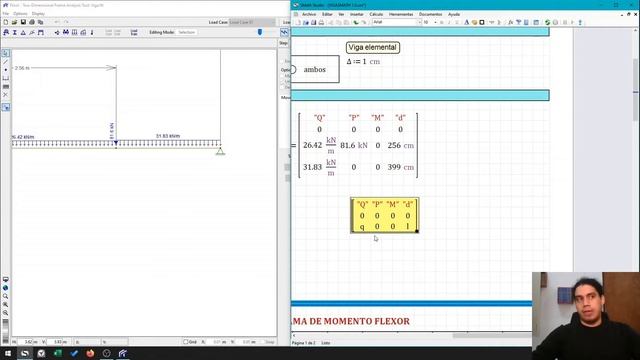This screenshot has width=640, height=360.
Task: Open section properties icon in Ftool
Action: point(15,32)
